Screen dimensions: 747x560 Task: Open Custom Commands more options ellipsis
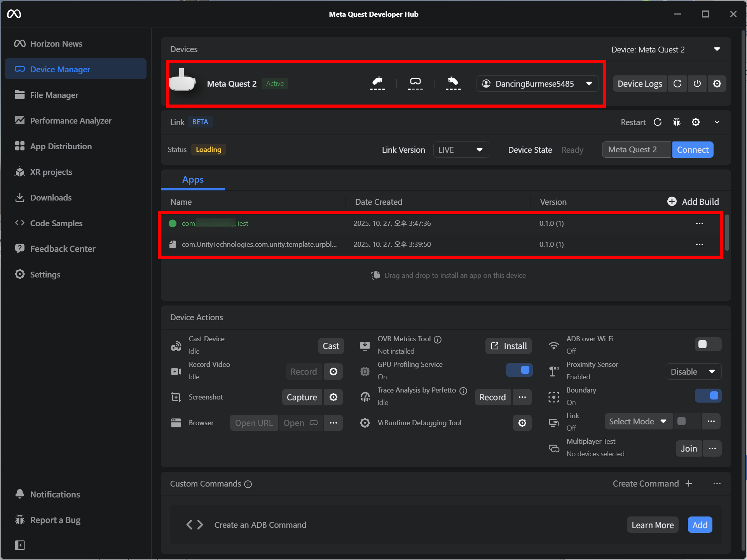(x=717, y=483)
